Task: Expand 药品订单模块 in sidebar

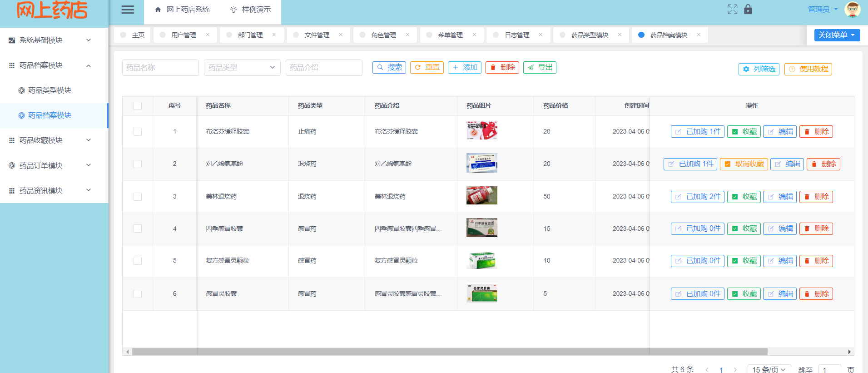Action: coord(54,165)
